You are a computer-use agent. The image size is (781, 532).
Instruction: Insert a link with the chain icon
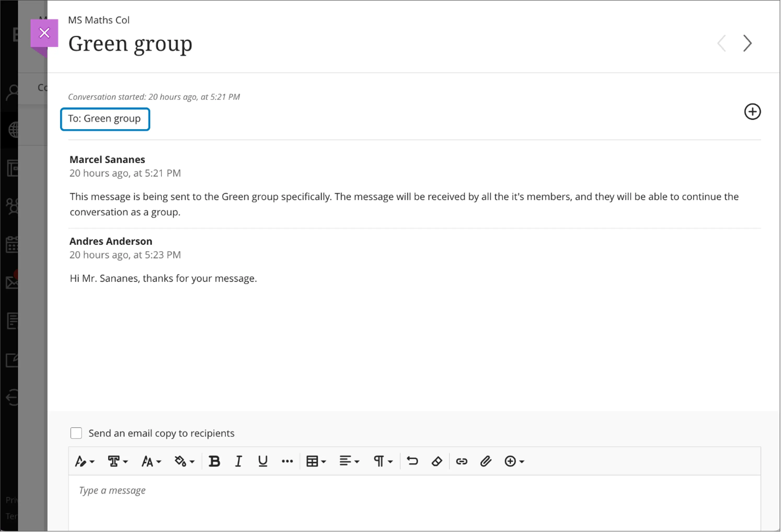(x=461, y=461)
